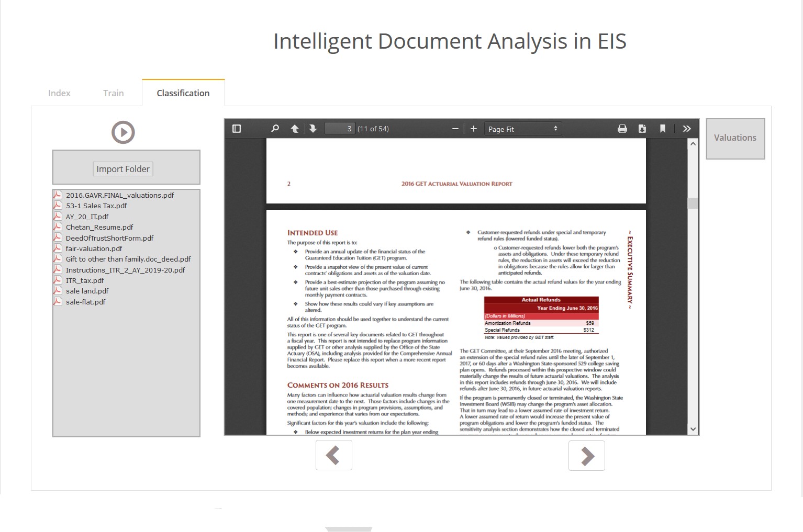Open the find-in-document search tool

tap(275, 129)
